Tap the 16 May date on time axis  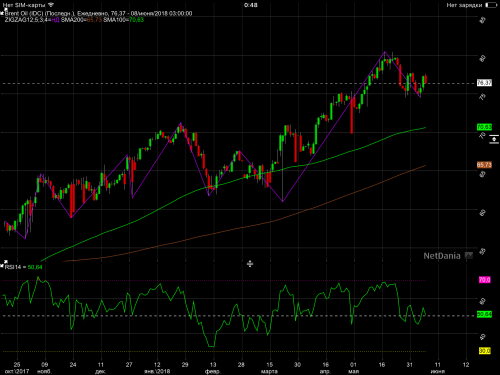(382, 365)
